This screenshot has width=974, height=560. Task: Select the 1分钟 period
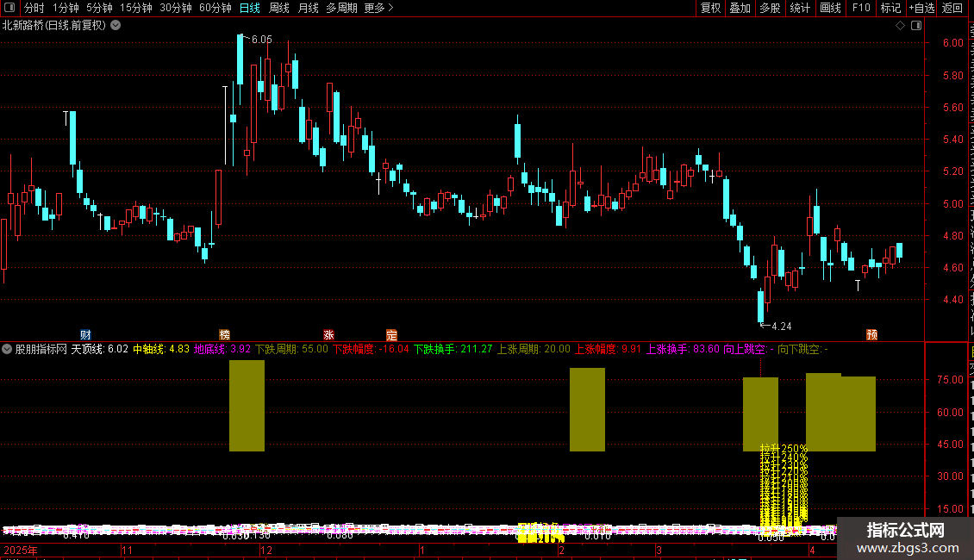pyautogui.click(x=66, y=8)
